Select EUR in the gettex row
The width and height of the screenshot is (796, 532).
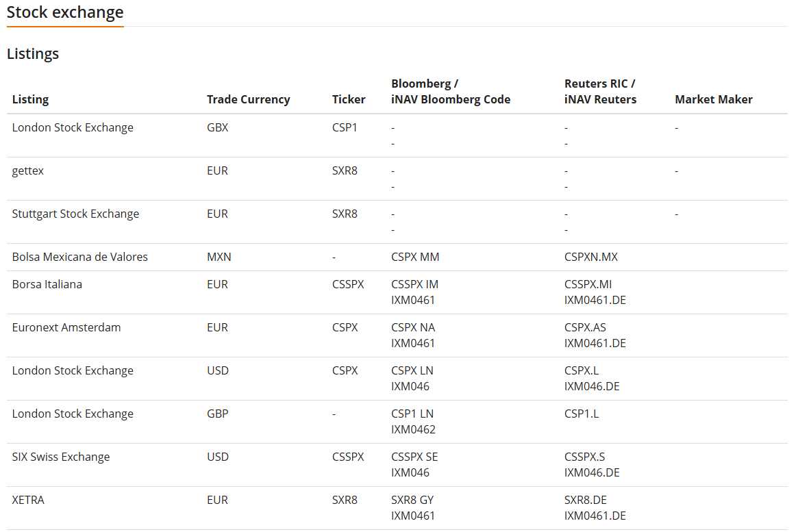coord(217,170)
